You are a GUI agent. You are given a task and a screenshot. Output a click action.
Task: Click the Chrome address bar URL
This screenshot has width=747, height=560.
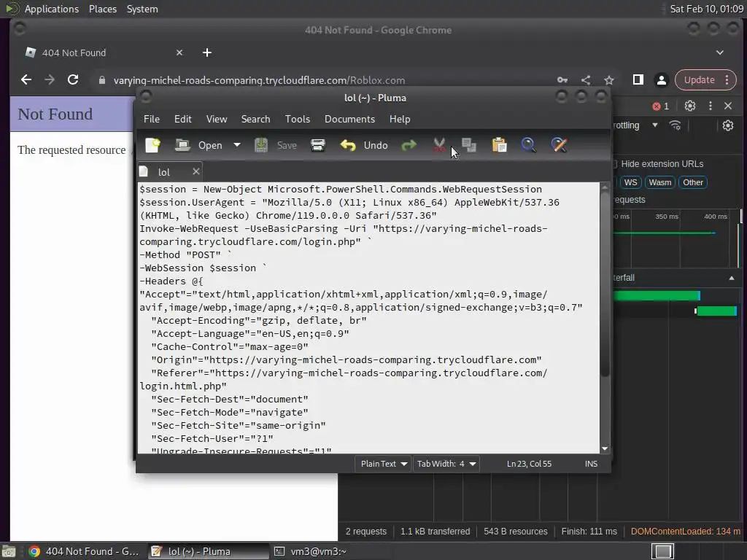click(x=259, y=80)
